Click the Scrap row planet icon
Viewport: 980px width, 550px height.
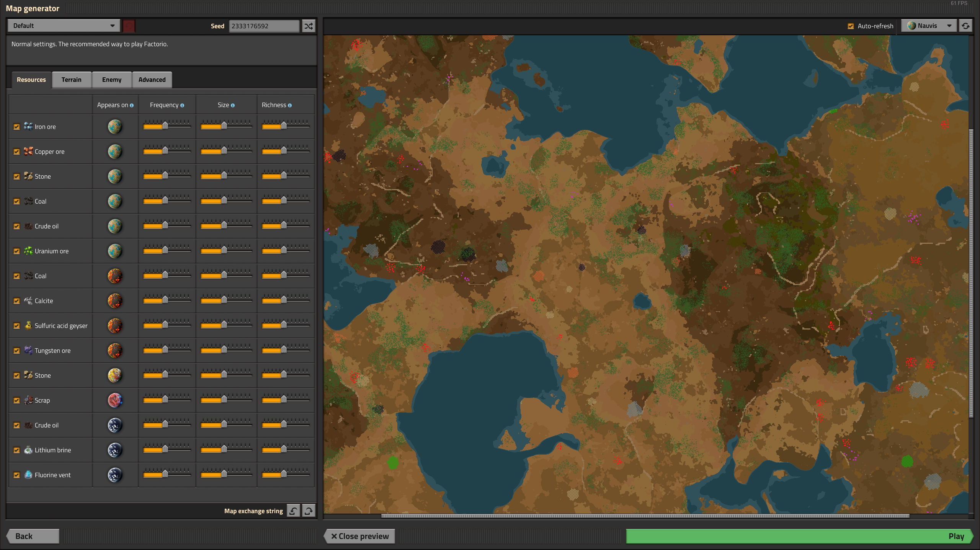coord(115,400)
